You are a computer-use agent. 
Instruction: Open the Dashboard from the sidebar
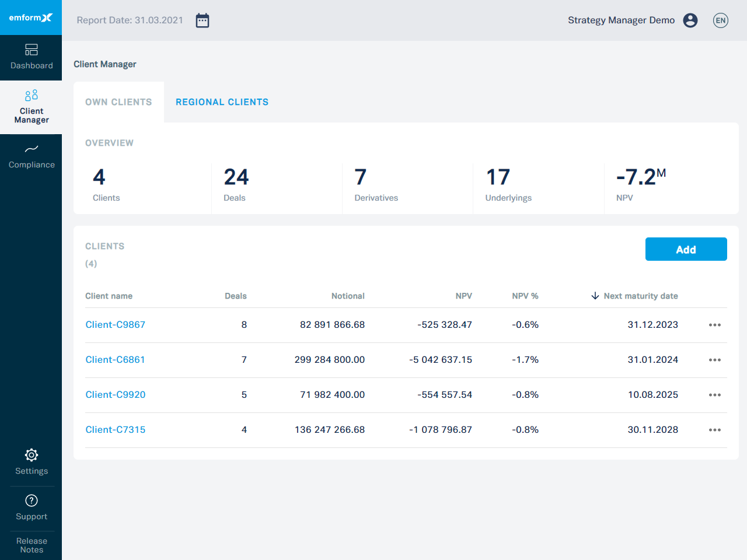(31, 57)
